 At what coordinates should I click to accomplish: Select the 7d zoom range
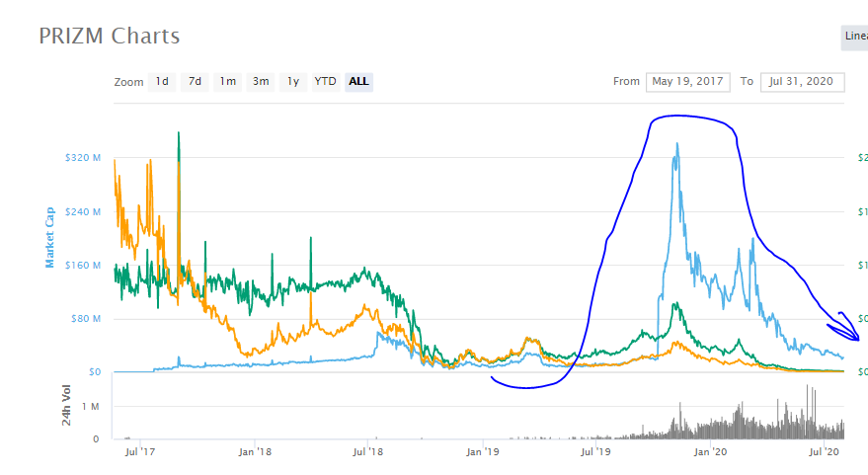point(195,82)
